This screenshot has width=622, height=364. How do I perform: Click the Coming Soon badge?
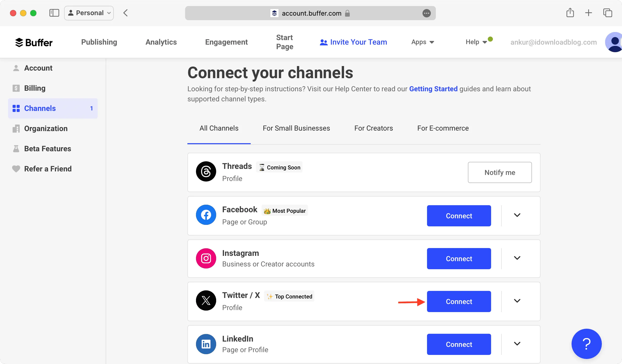(279, 167)
